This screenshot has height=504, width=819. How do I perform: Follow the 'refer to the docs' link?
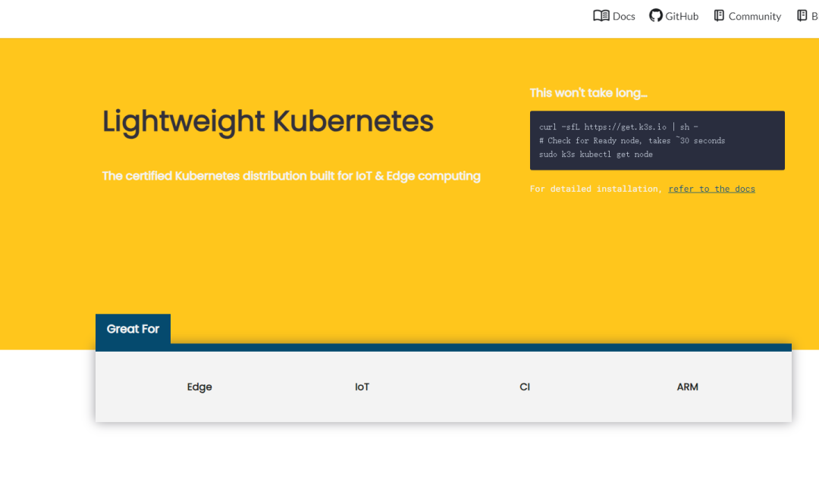click(711, 189)
